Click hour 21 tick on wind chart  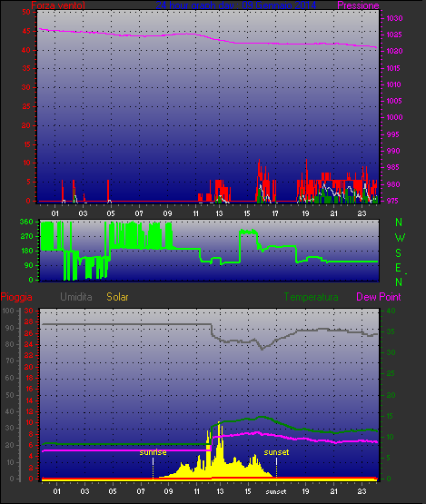[333, 213]
